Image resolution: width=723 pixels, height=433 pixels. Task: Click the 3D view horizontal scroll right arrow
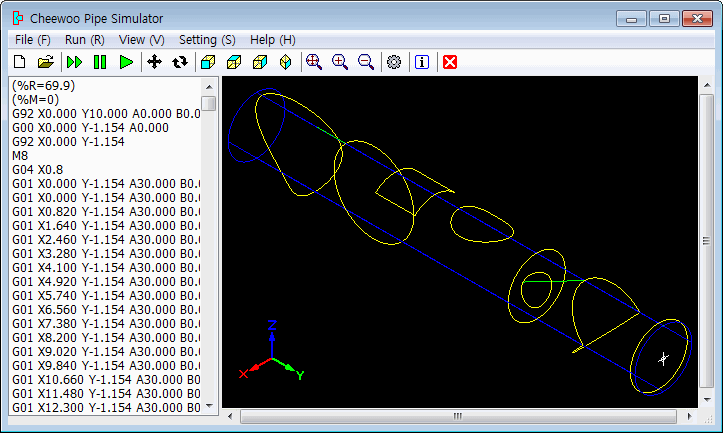(689, 416)
